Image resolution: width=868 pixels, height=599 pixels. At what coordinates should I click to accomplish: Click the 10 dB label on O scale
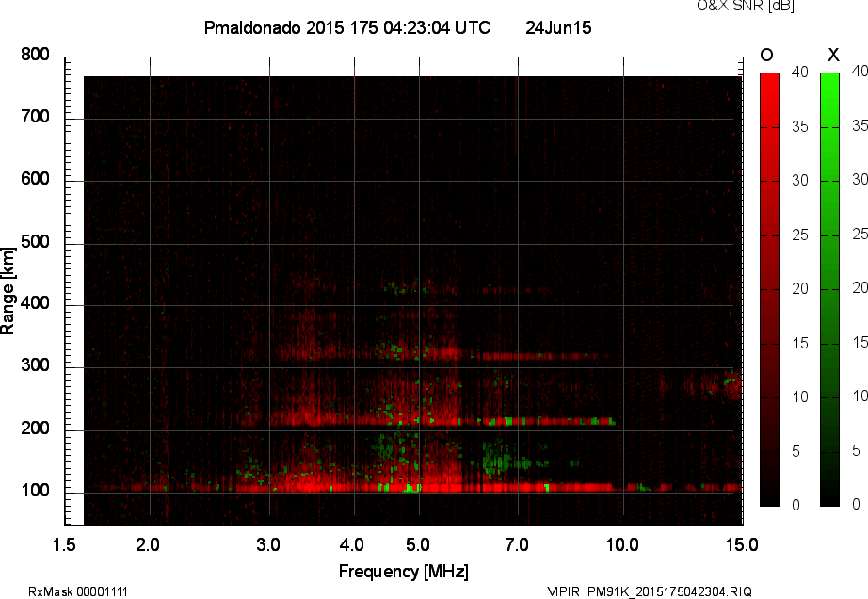click(x=800, y=397)
